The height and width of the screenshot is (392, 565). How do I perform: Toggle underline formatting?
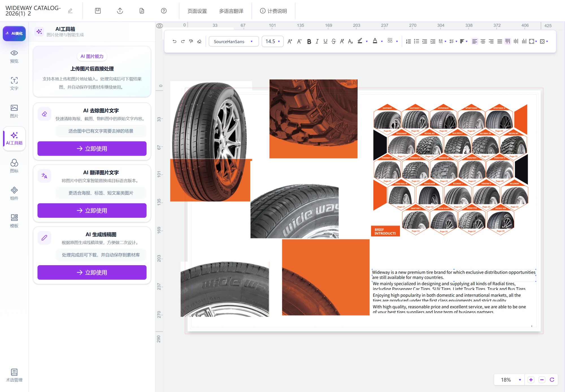[x=325, y=42]
